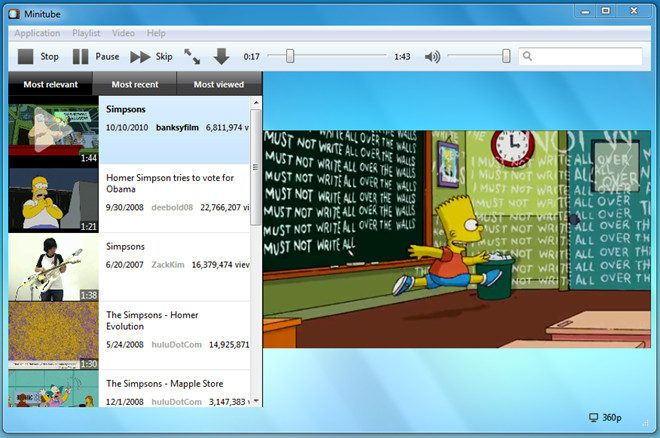Minimize the Minitube window
The image size is (660, 438).
pos(585,11)
